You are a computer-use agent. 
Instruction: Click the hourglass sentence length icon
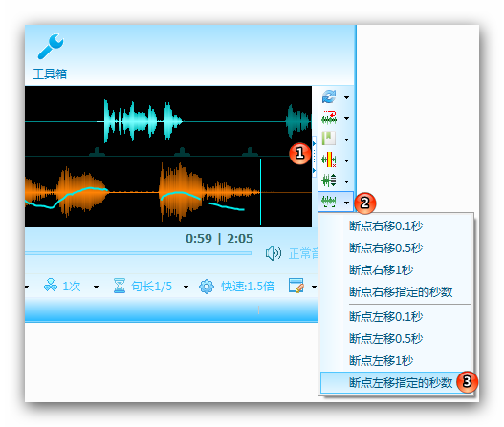click(x=120, y=286)
